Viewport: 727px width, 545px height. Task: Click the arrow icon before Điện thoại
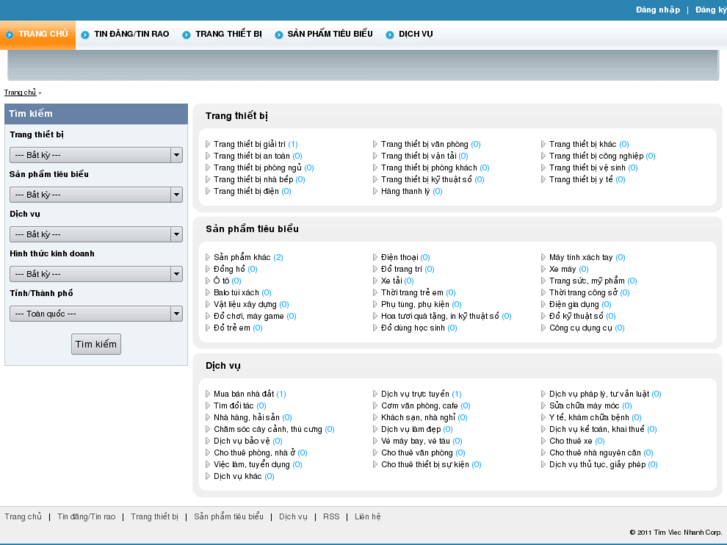click(375, 257)
